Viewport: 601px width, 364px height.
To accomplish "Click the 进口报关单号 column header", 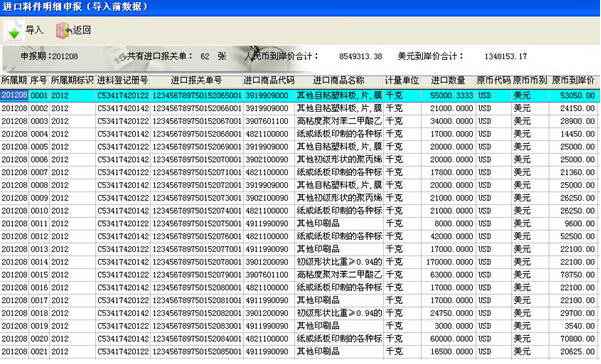I will pyautogui.click(x=196, y=80).
